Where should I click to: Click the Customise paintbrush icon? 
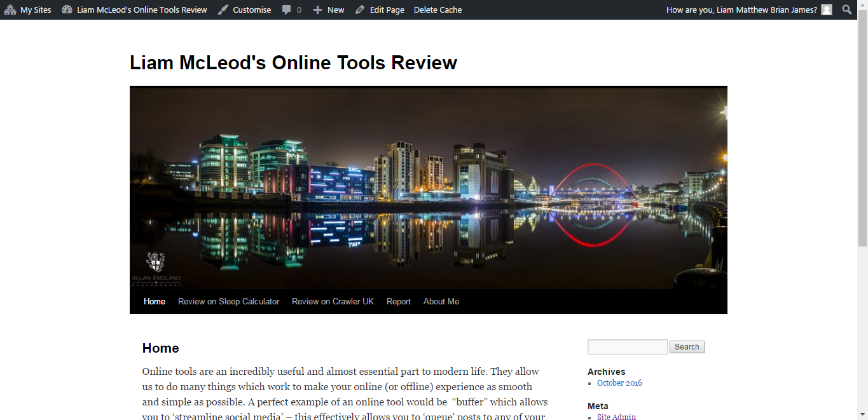(223, 10)
